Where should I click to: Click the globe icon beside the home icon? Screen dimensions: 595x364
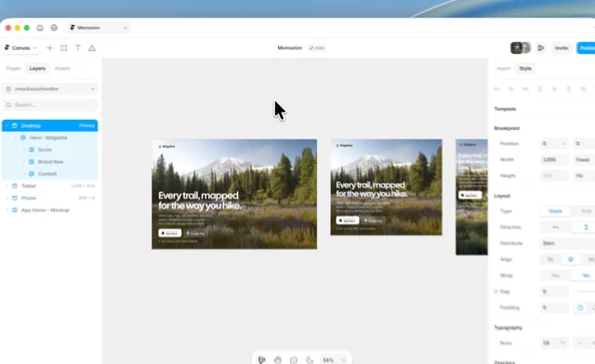click(x=54, y=28)
